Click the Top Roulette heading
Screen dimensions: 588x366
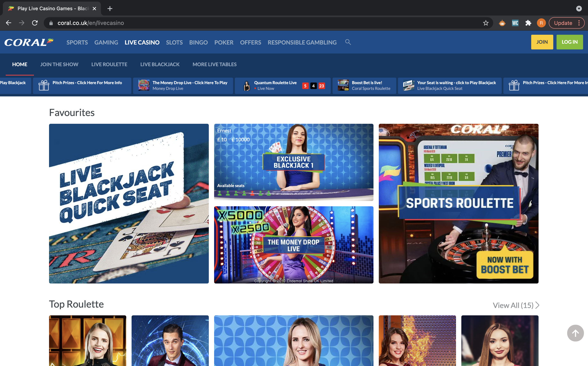(76, 304)
